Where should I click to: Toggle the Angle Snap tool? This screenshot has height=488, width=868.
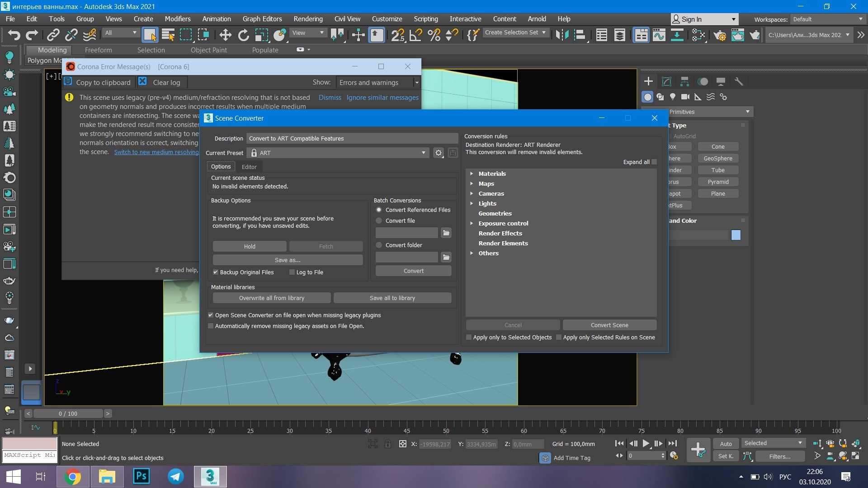point(415,35)
